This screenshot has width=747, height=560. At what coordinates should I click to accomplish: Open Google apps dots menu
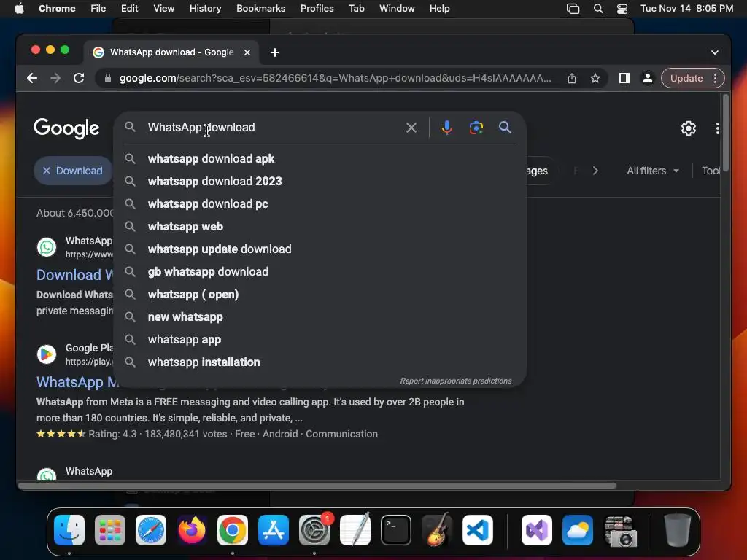point(717,128)
